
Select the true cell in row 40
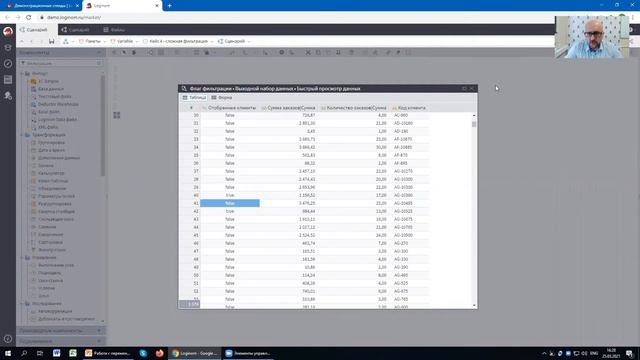click(x=230, y=196)
